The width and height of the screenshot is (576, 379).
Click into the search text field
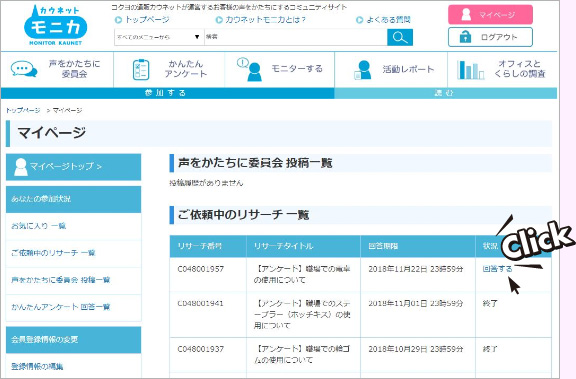tap(296, 37)
